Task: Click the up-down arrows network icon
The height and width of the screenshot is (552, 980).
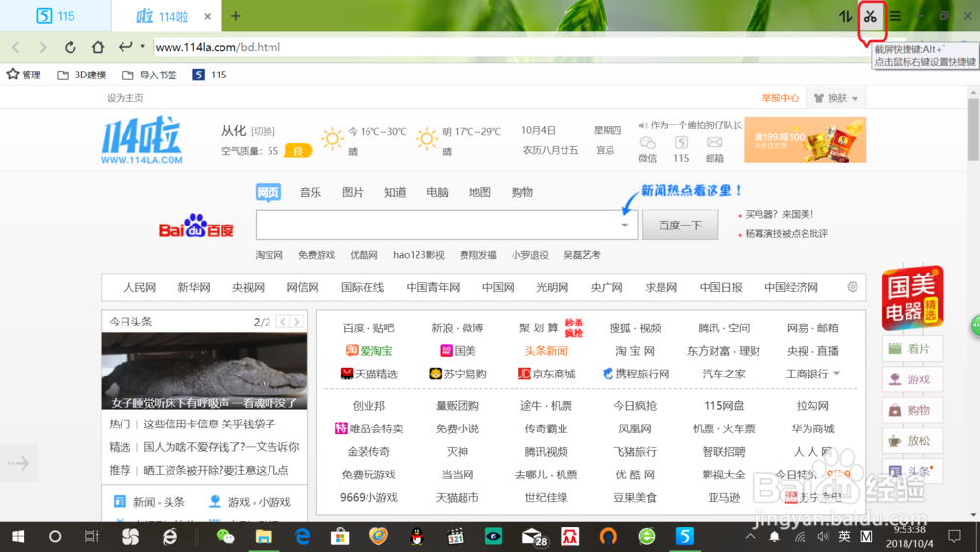Action: [x=845, y=17]
